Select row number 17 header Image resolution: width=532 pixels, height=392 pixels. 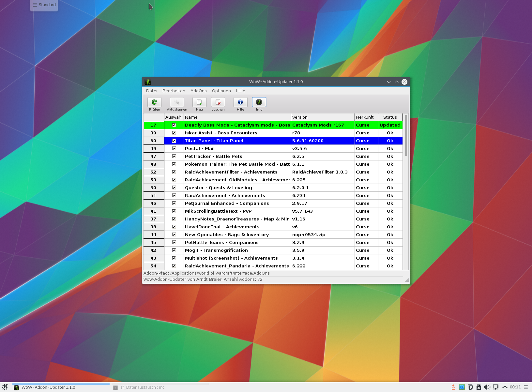coord(154,125)
